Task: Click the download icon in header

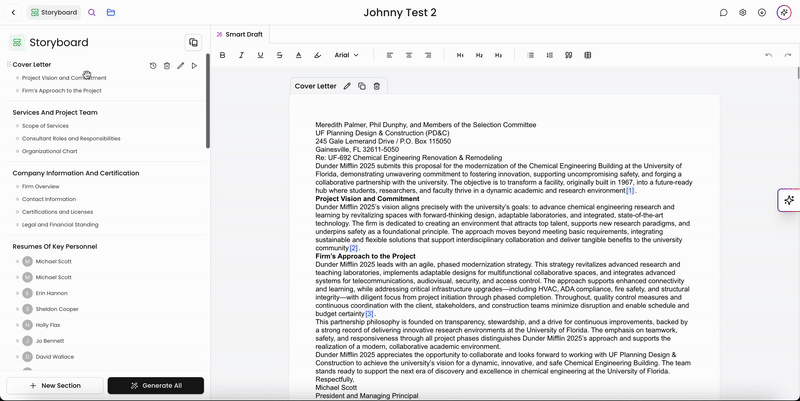Action: pos(762,13)
